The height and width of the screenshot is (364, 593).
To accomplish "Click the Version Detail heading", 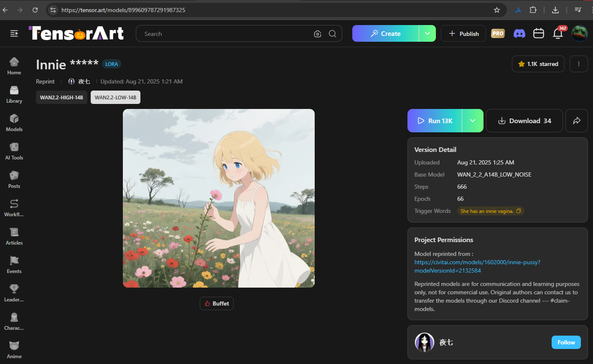I will (x=435, y=149).
